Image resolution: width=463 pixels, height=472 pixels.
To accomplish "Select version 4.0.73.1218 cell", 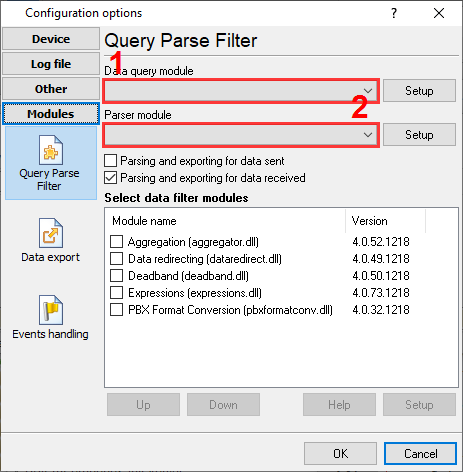I will [x=381, y=293].
